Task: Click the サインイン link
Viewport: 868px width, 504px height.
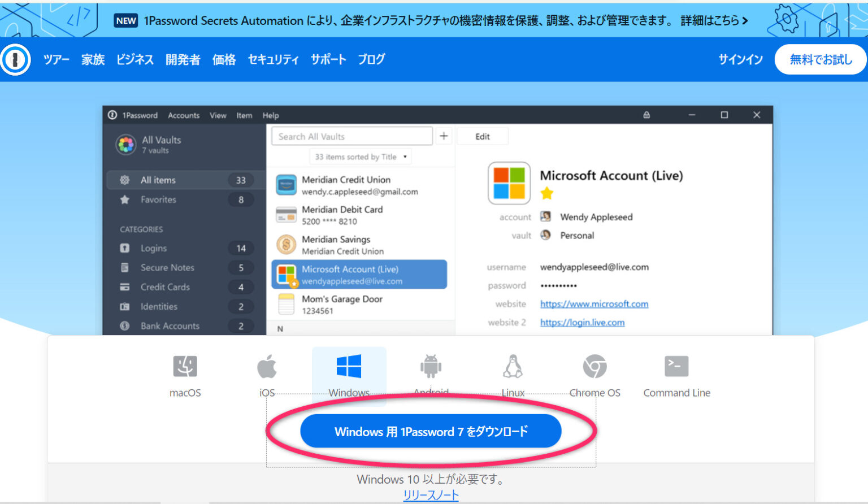Action: click(740, 59)
